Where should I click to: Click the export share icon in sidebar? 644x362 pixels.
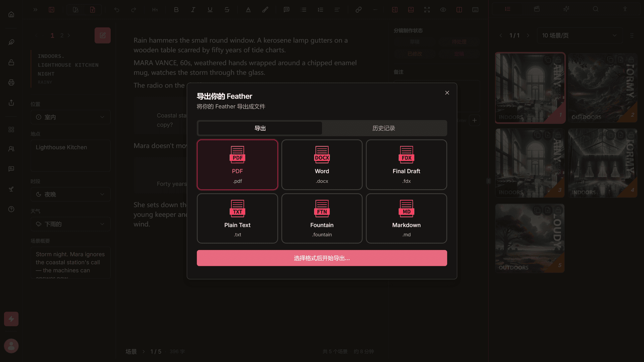(11, 103)
